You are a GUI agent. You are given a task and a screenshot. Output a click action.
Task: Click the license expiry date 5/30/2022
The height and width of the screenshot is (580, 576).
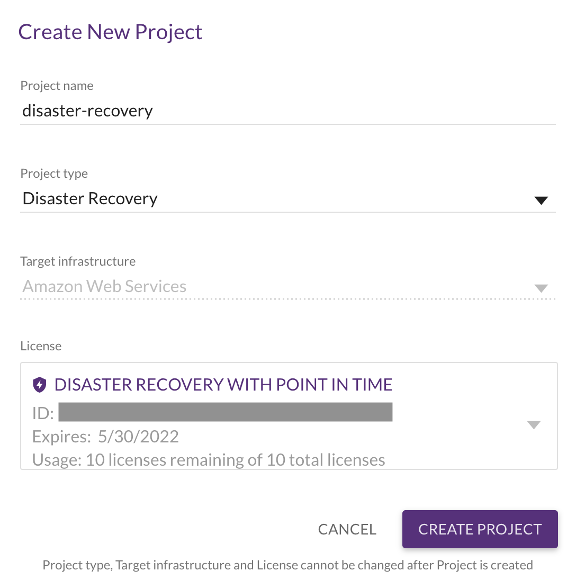[x=138, y=436]
